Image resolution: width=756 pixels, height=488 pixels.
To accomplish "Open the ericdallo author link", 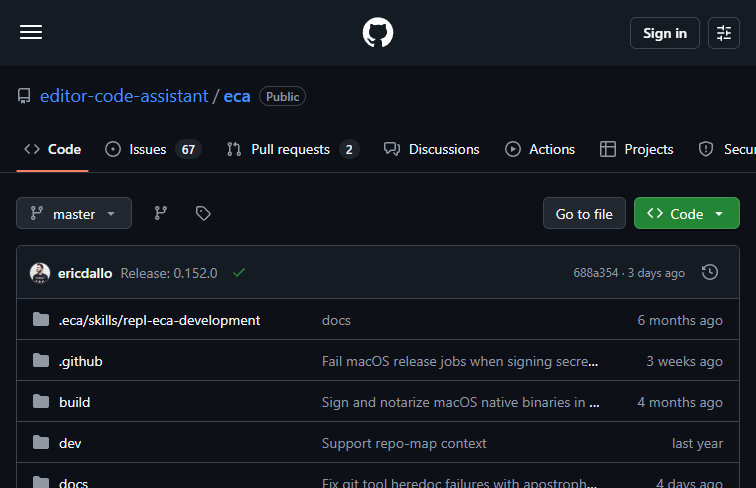I will click(85, 273).
